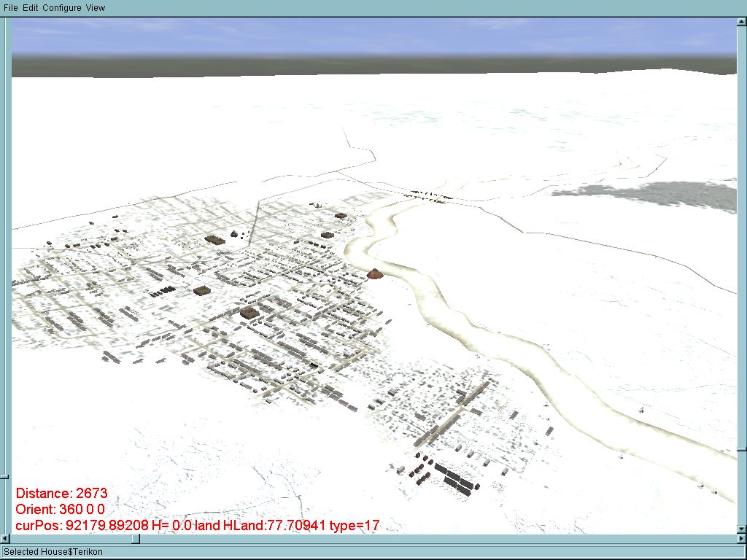
Task: Open the File menu
Action: click(x=10, y=7)
